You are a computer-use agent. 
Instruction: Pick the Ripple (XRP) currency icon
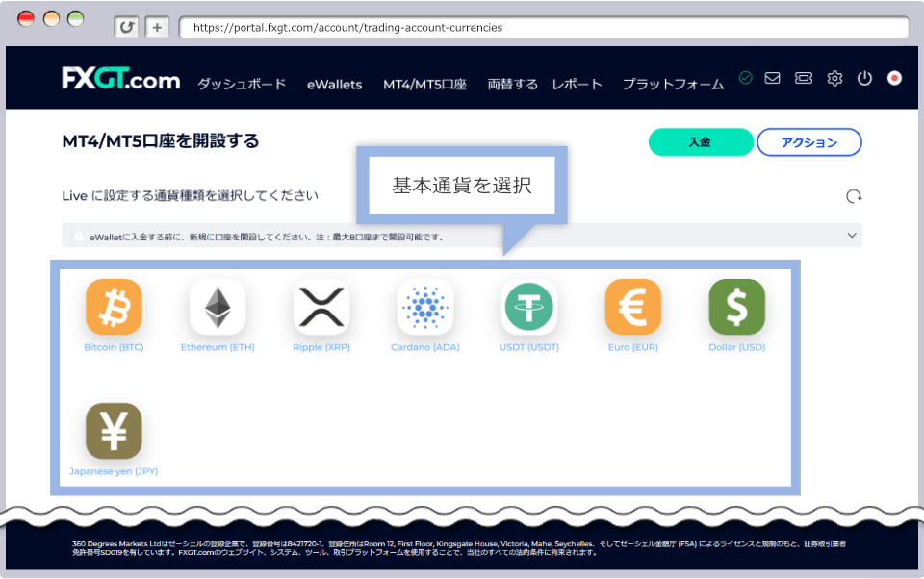(321, 307)
